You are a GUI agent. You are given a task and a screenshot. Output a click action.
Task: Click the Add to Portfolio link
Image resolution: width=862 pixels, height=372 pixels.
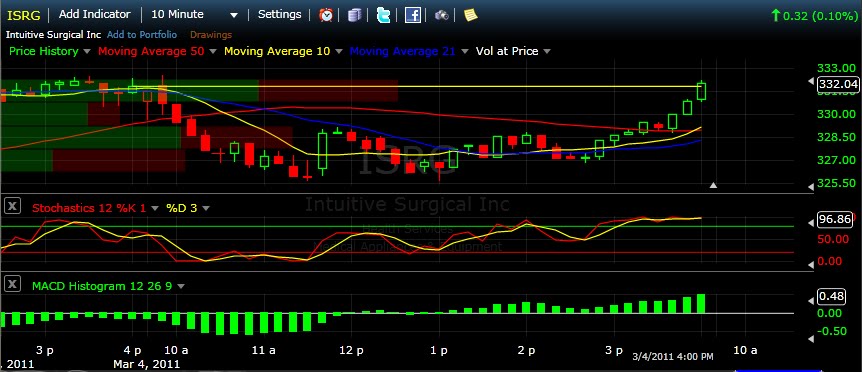coord(142,35)
